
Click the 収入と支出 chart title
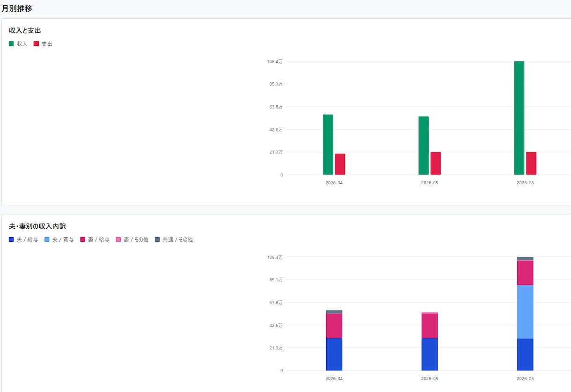(x=25, y=30)
